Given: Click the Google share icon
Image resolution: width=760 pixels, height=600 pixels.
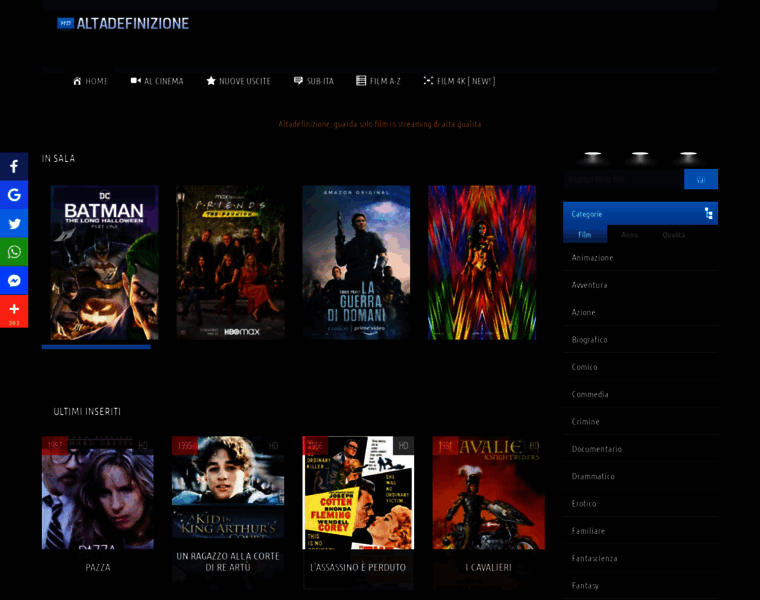Looking at the screenshot, I should click(14, 195).
